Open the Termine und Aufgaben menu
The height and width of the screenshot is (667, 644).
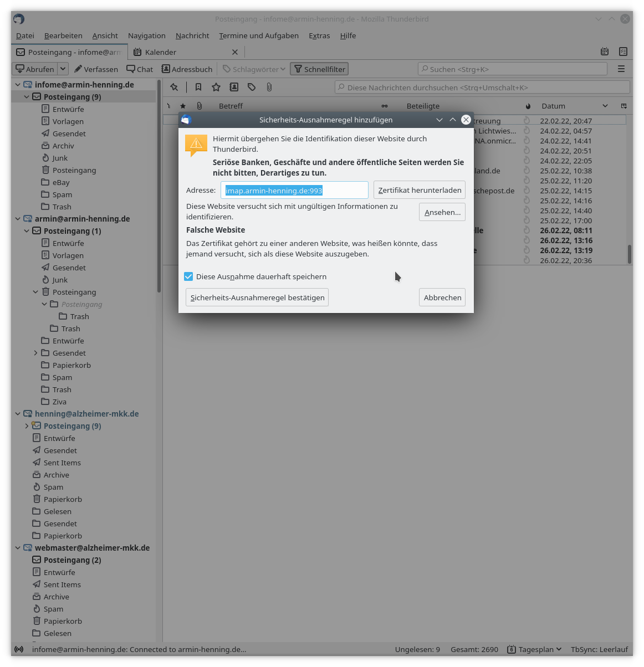[x=259, y=35]
